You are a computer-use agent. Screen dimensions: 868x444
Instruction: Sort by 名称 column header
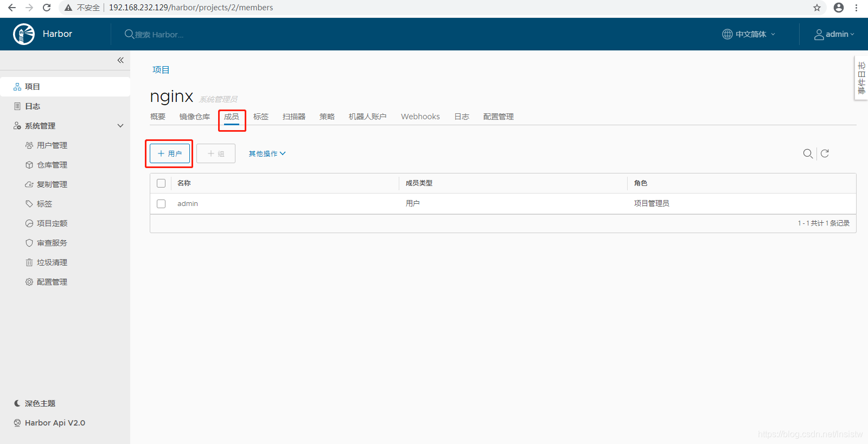[x=184, y=183]
